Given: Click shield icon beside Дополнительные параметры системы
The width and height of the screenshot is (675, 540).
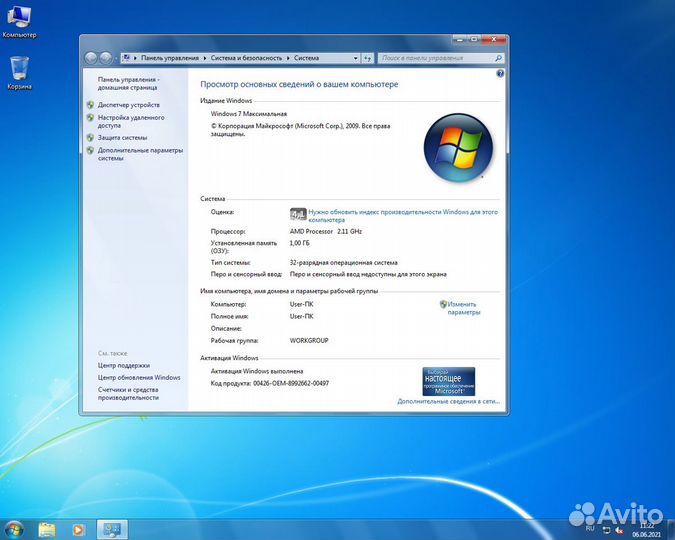Looking at the screenshot, I should pos(90,150).
